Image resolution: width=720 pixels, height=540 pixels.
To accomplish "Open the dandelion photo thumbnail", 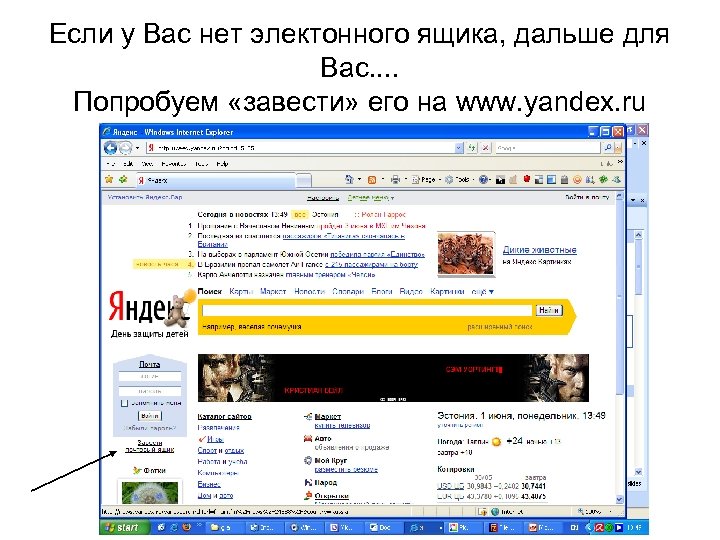I will (x=150, y=492).
